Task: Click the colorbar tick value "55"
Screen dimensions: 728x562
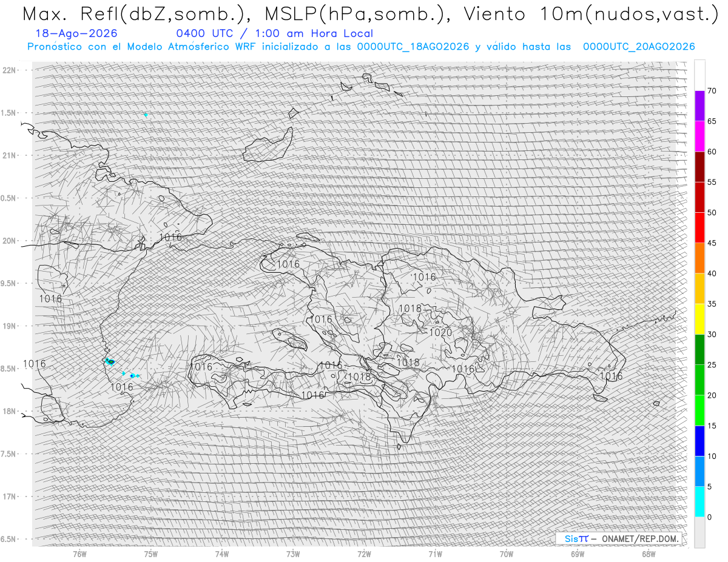Action: [x=712, y=182]
